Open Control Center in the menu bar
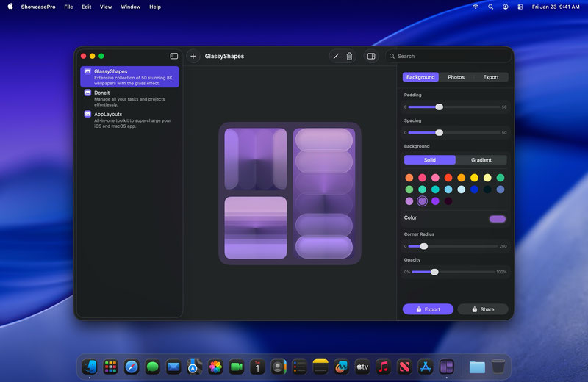588x382 pixels. (x=521, y=7)
